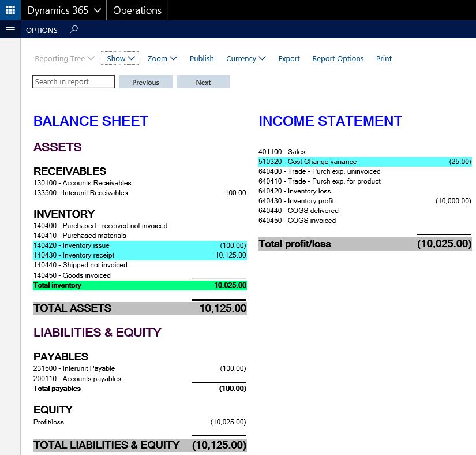Focus the Search in report field

(73, 82)
